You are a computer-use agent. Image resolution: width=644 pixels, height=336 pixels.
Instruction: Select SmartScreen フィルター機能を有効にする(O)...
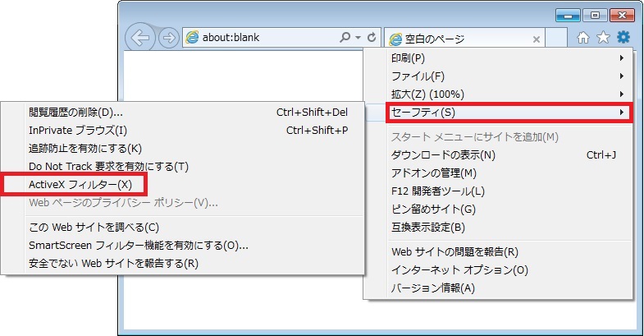pyautogui.click(x=183, y=246)
